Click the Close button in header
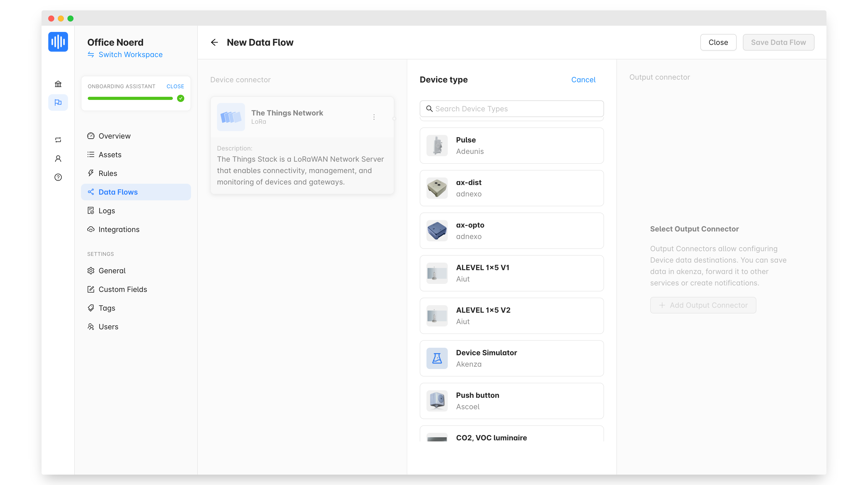This screenshot has height=485, width=868. coord(718,43)
